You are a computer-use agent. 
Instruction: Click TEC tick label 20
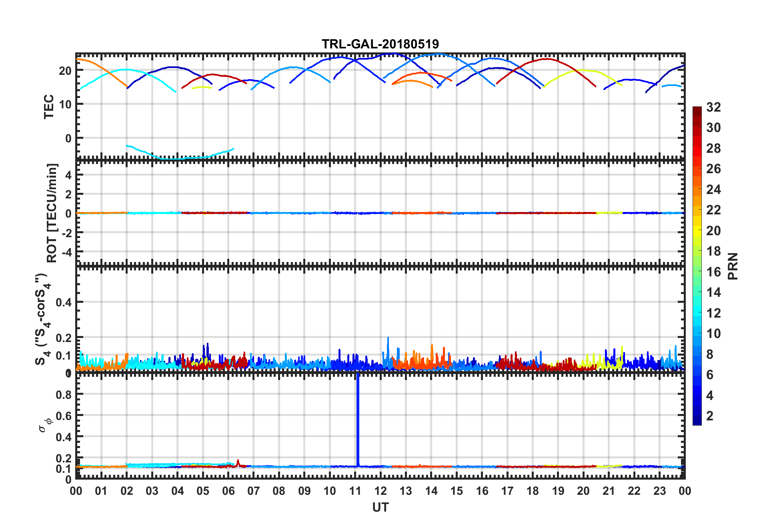pyautogui.click(x=65, y=71)
